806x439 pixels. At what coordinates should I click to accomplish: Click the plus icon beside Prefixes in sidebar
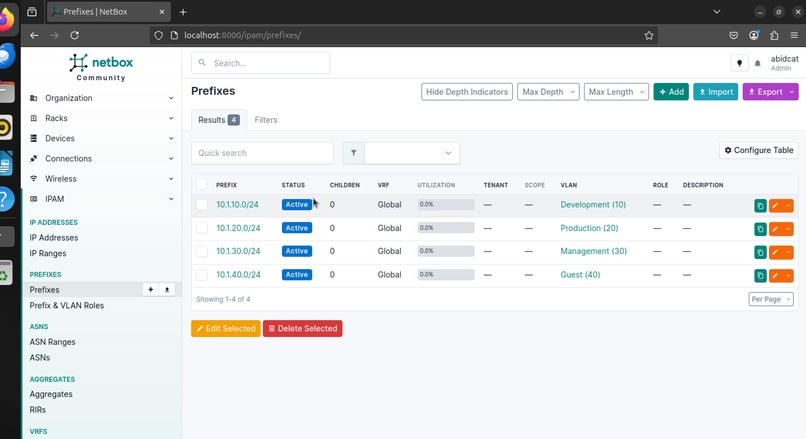tap(151, 289)
